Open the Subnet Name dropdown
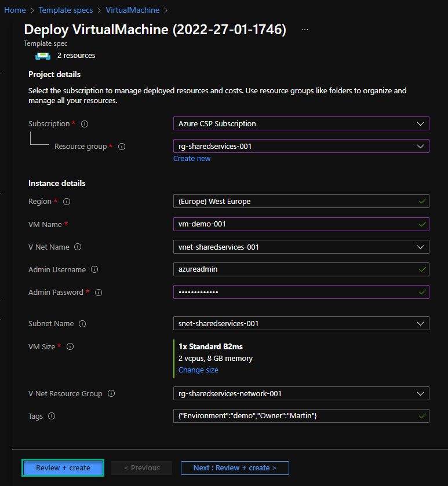448x486 pixels. (301, 324)
